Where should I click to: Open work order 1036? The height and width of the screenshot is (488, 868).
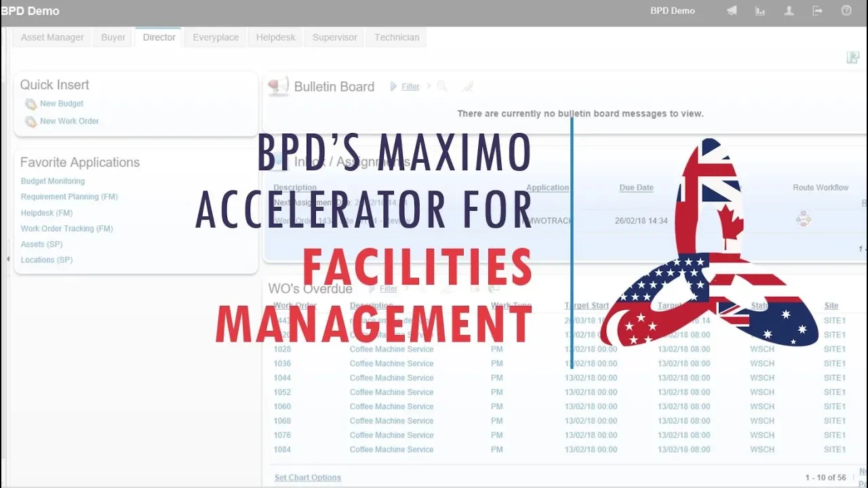(x=282, y=363)
